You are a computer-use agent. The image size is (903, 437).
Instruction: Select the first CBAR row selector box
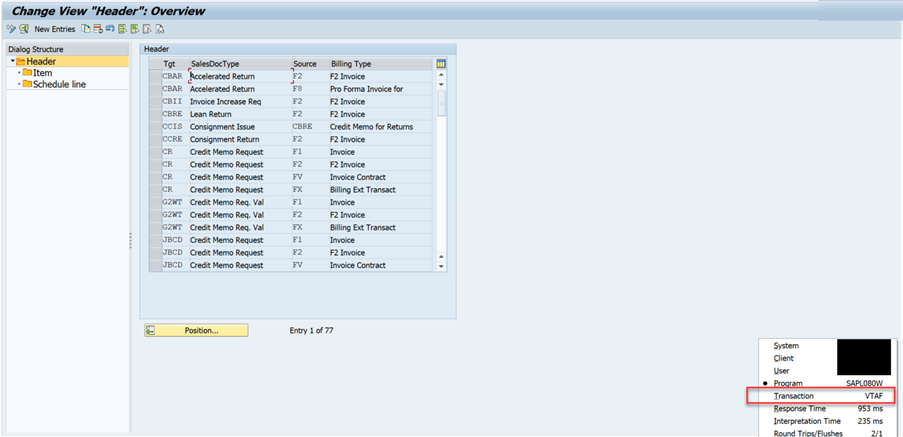pyautogui.click(x=153, y=76)
